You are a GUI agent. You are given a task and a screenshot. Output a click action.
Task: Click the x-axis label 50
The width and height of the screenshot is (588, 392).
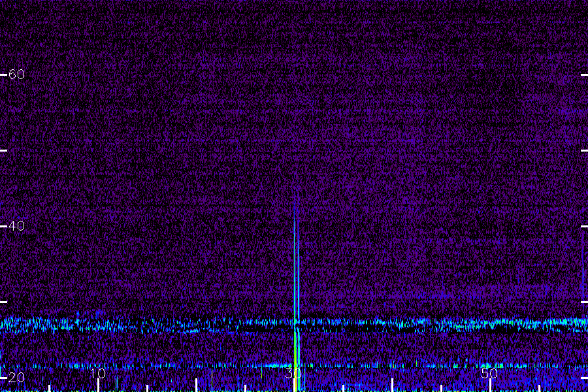[x=489, y=373]
